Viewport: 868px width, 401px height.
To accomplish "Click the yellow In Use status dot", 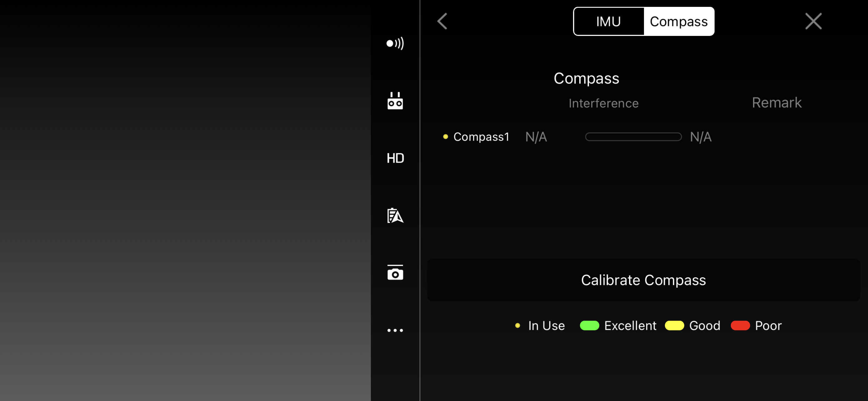I will (518, 326).
